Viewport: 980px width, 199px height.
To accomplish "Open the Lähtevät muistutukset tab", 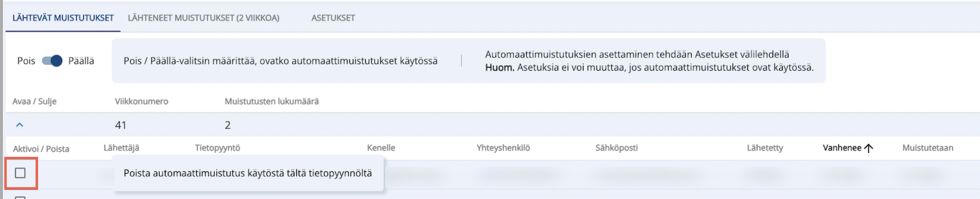I will coord(63,18).
